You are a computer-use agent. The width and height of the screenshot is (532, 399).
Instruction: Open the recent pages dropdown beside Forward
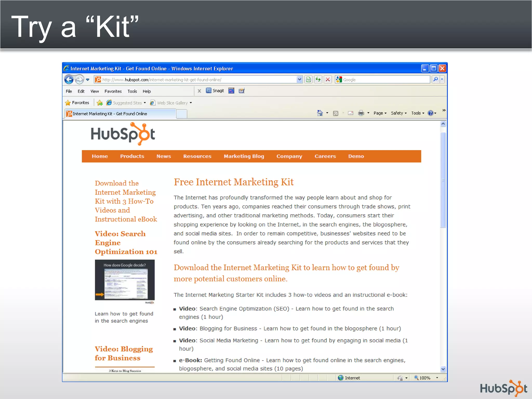[x=88, y=80]
